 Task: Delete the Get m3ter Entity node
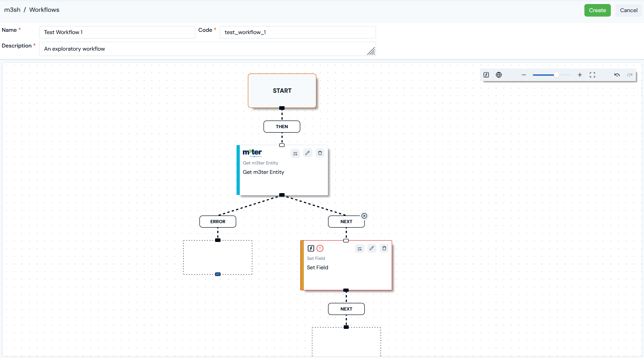click(320, 153)
